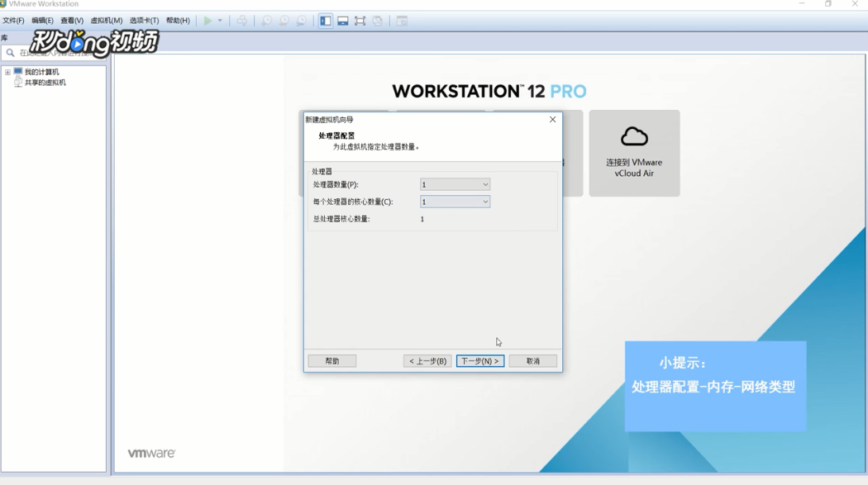This screenshot has width=868, height=485.
Task: Open the 每个处理器的核心数量(C) dropdown
Action: point(455,202)
